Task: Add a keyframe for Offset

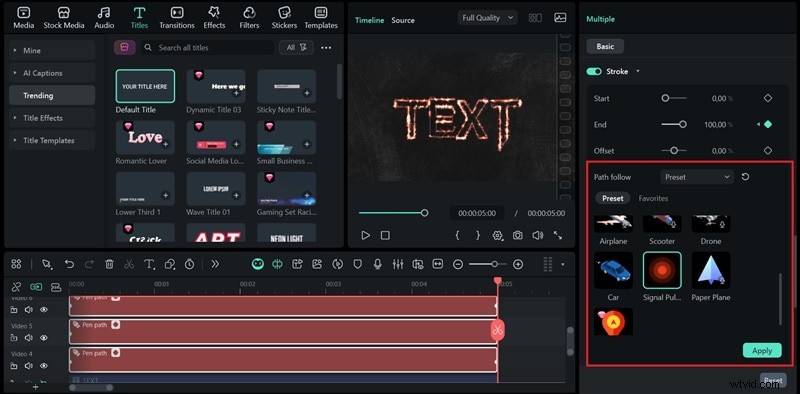Action: tap(768, 151)
